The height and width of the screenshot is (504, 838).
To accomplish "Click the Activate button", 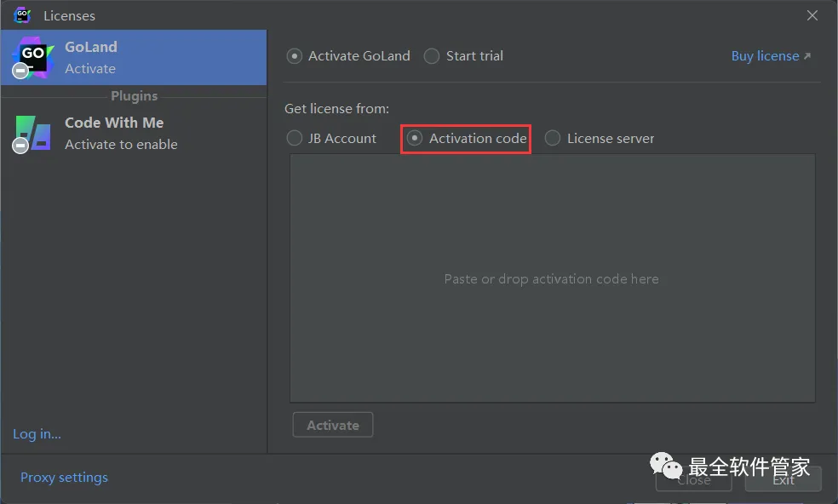I will coord(332,425).
